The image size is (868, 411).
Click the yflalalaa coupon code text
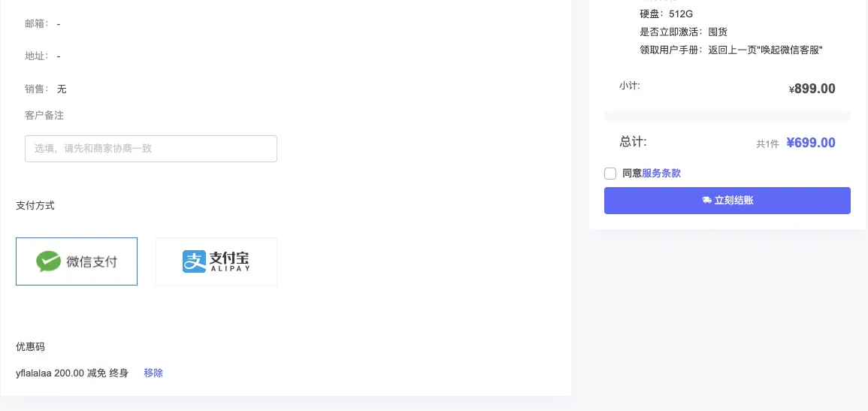coord(34,373)
